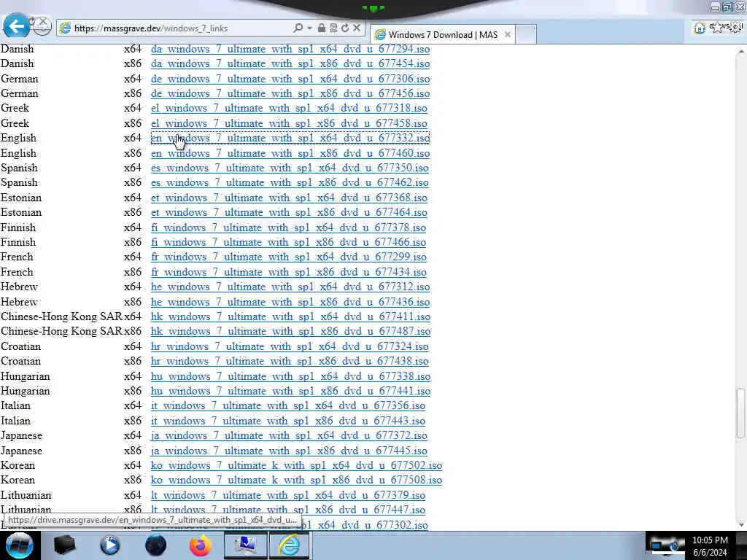Viewport: 747px width, 560px height.
Task: Click the page scroll-up arrow
Action: [741, 52]
